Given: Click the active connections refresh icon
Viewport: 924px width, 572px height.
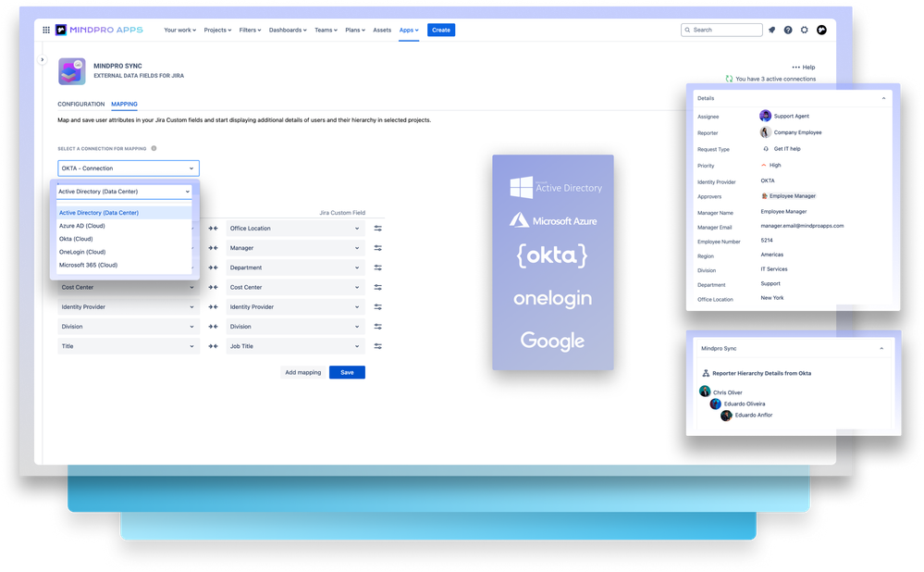Looking at the screenshot, I should [x=729, y=79].
